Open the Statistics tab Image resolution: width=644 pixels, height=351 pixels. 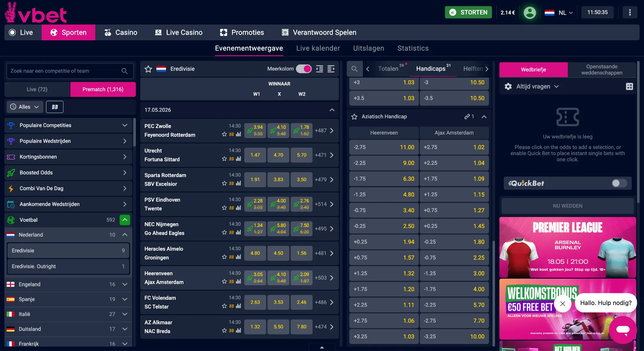tap(413, 48)
